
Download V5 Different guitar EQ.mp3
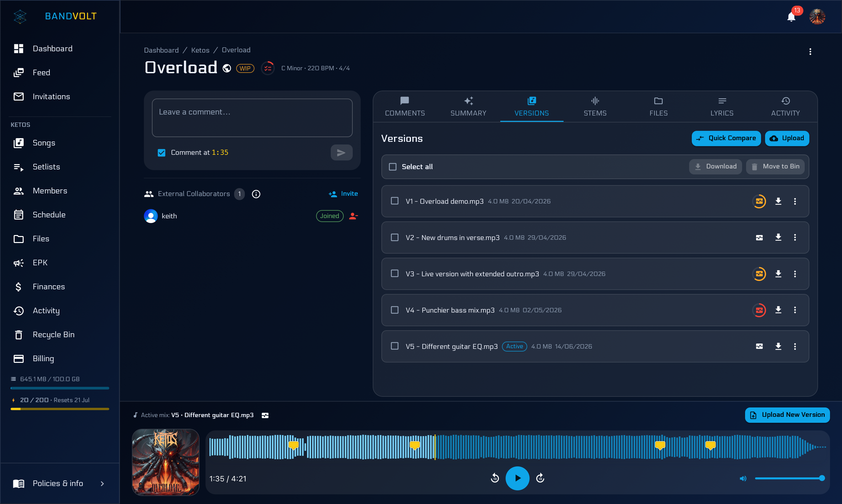point(778,347)
